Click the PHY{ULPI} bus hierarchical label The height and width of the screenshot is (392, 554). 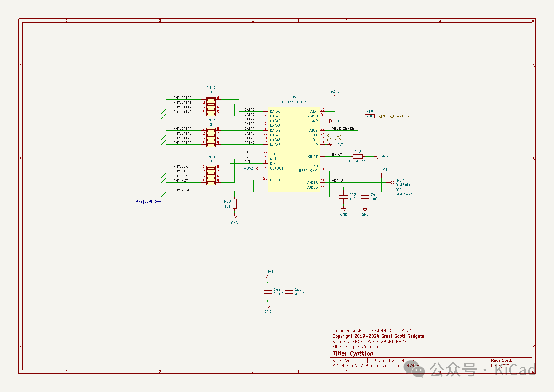tap(145, 202)
